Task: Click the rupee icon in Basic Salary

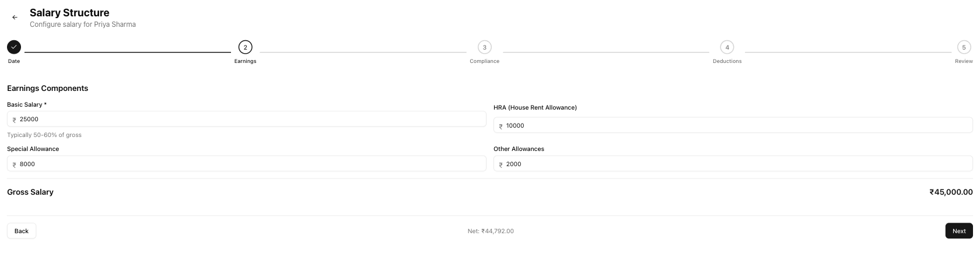Action: [x=15, y=120]
